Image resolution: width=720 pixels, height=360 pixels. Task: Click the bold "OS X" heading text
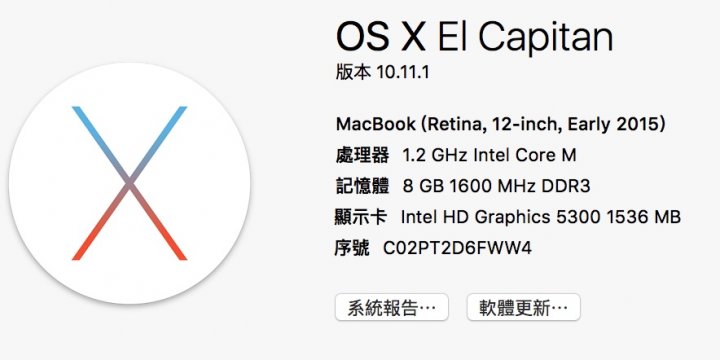point(381,37)
